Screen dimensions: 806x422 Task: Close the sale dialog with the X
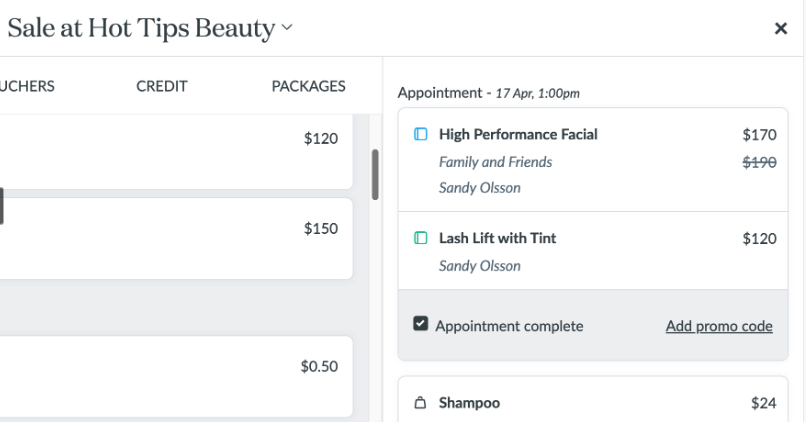(781, 28)
